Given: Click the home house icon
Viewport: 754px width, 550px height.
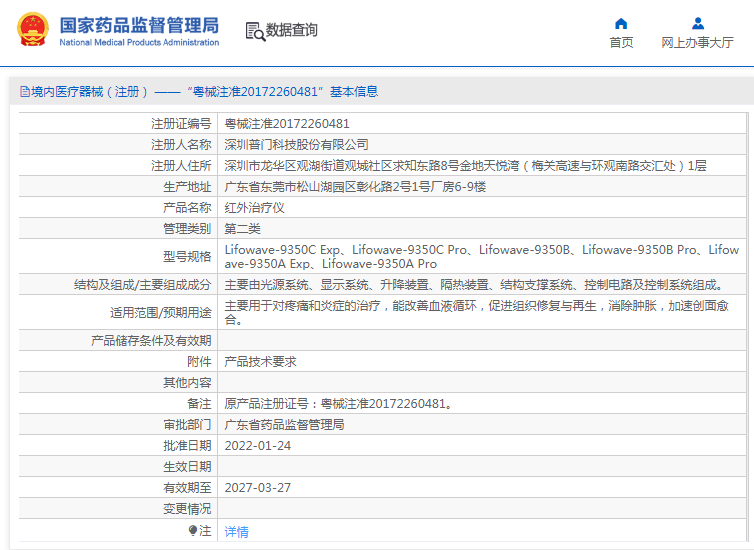Looking at the screenshot, I should [621, 24].
